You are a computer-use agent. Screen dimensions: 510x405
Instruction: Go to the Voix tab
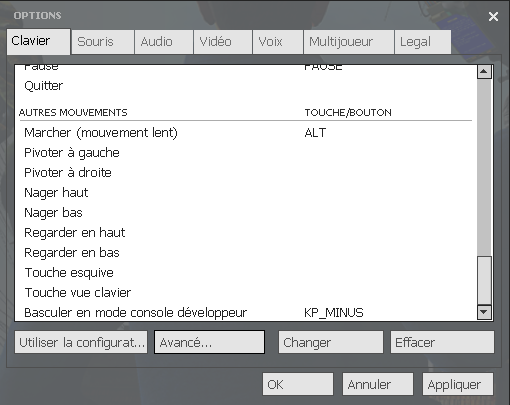[278, 42]
